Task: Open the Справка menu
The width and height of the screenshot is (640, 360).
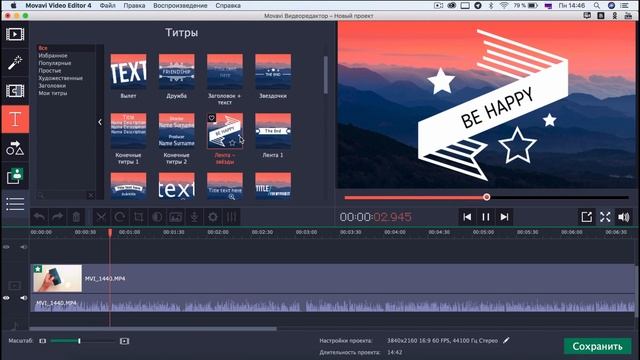Action: (228, 6)
